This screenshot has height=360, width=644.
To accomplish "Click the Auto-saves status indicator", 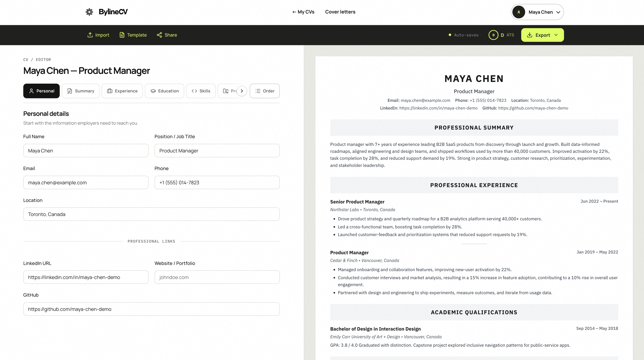I will point(464,35).
